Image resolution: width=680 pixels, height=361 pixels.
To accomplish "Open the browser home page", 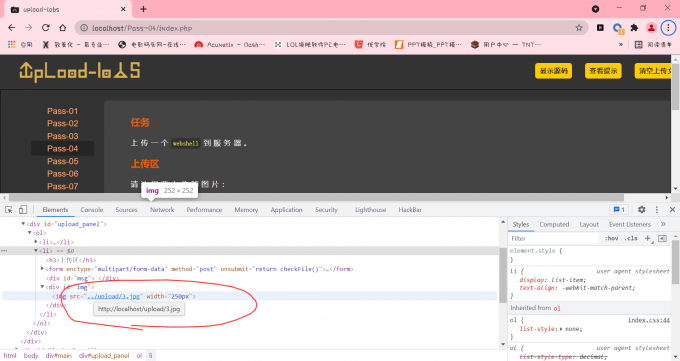I will coord(62,28).
